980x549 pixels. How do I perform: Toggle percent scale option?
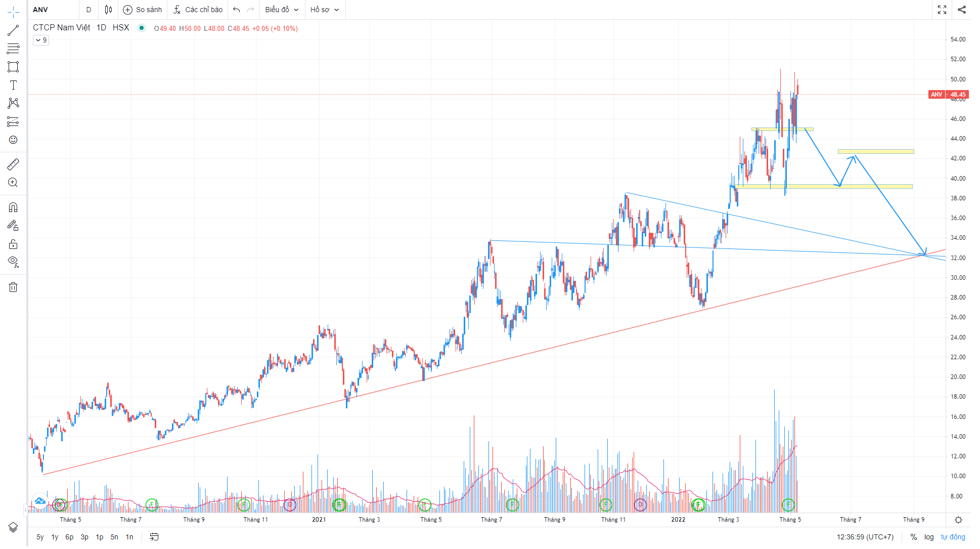914,537
